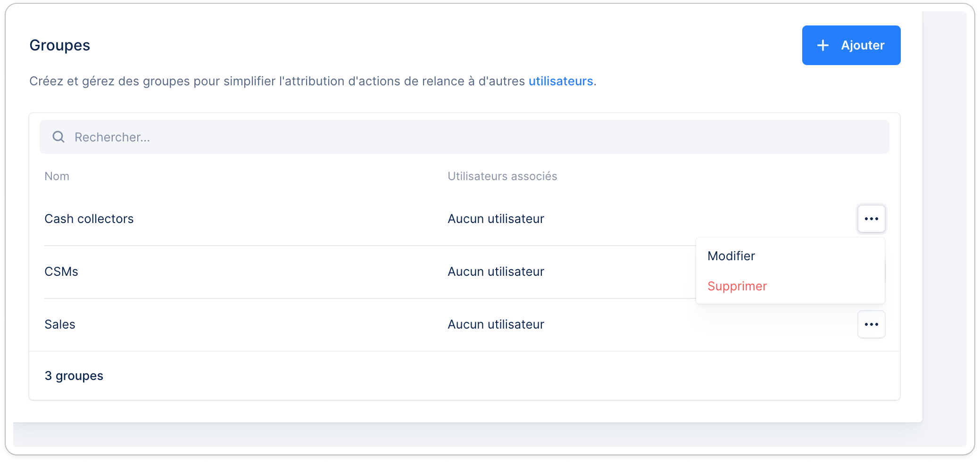Click the Nom column header
Screen dimensions: 980x462
[x=57, y=176]
